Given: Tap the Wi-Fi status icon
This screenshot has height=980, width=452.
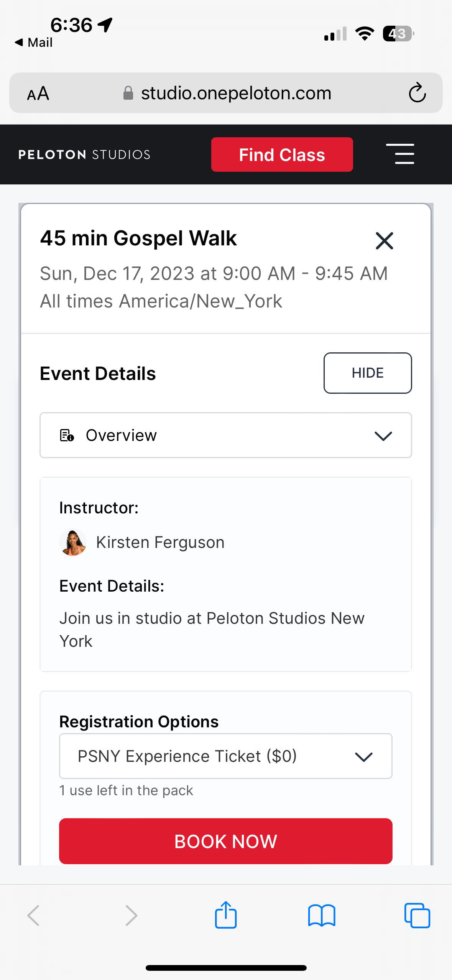Looking at the screenshot, I should coord(365,34).
